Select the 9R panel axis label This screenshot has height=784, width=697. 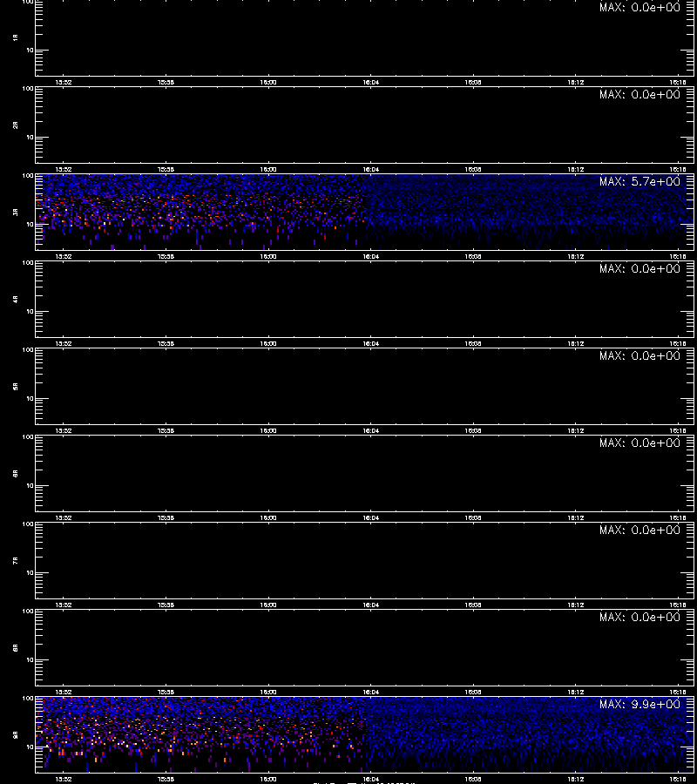click(x=16, y=734)
